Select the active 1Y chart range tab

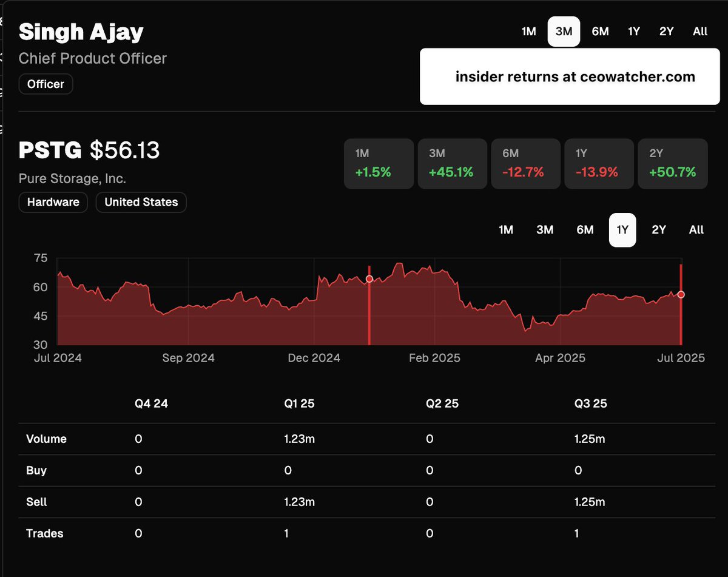point(622,230)
